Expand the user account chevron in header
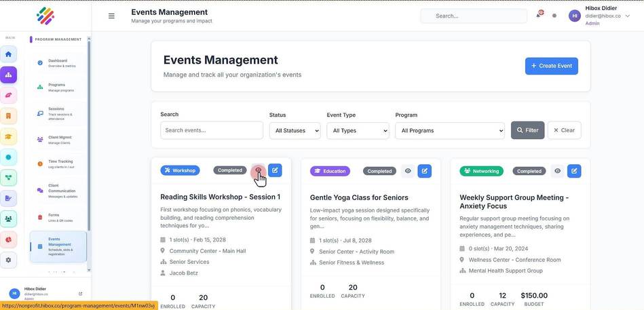Viewport: 644px width, 310px height. click(x=627, y=16)
